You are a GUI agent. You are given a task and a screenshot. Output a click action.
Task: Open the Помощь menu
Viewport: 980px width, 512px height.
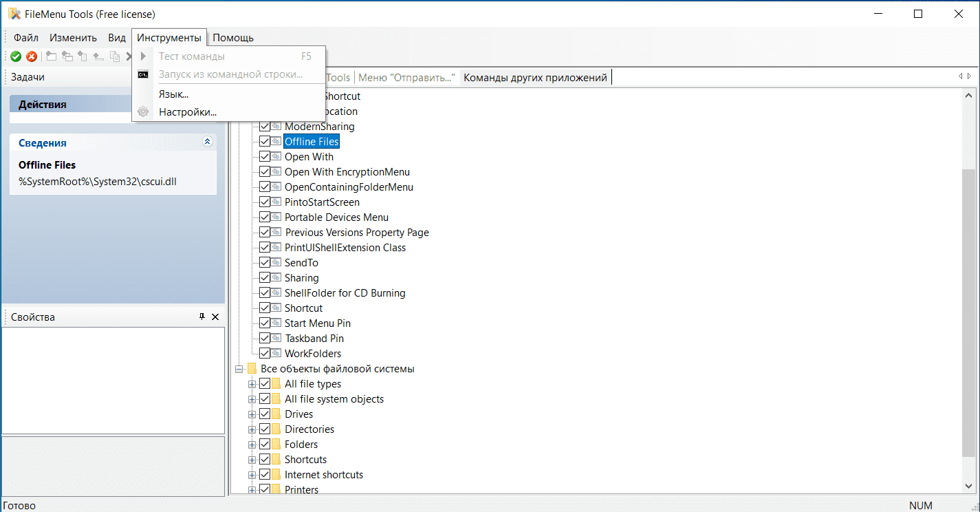[233, 37]
